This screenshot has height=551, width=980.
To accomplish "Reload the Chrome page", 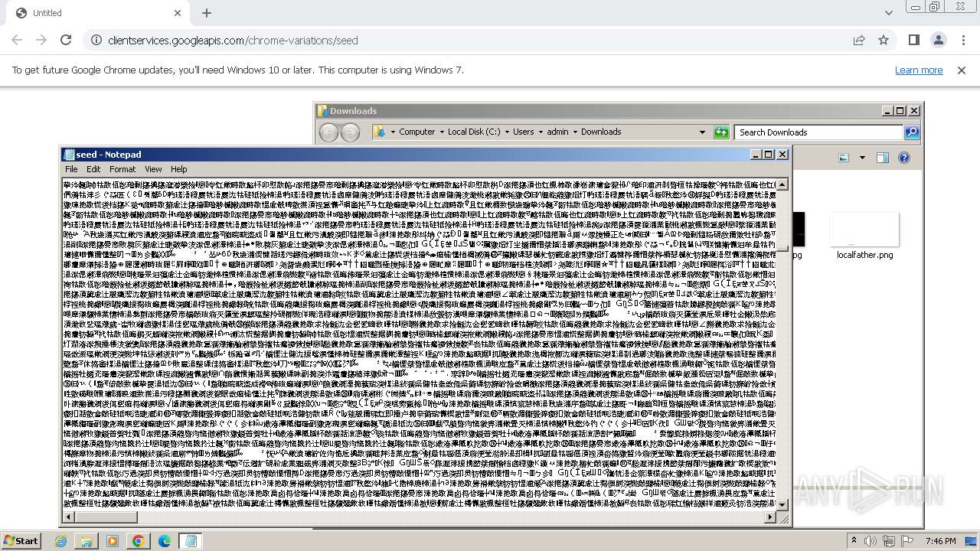I will (66, 40).
